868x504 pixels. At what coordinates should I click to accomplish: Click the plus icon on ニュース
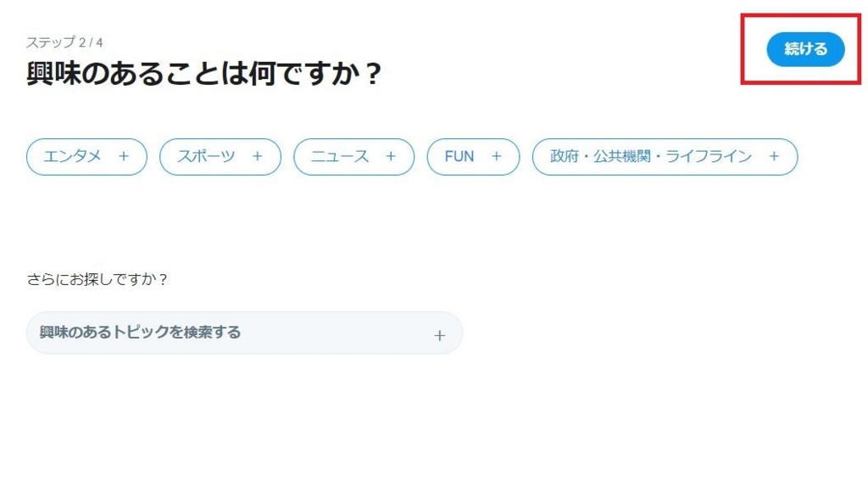[x=390, y=156]
